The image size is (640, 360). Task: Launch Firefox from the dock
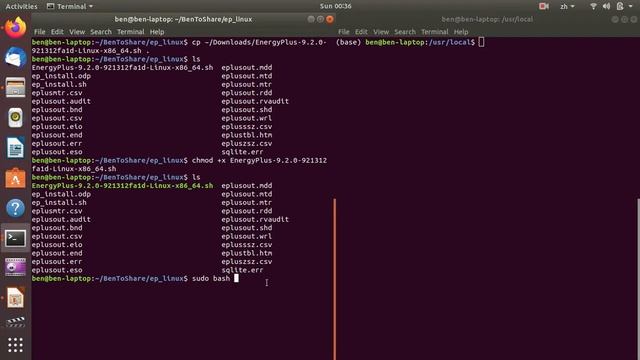point(16,28)
